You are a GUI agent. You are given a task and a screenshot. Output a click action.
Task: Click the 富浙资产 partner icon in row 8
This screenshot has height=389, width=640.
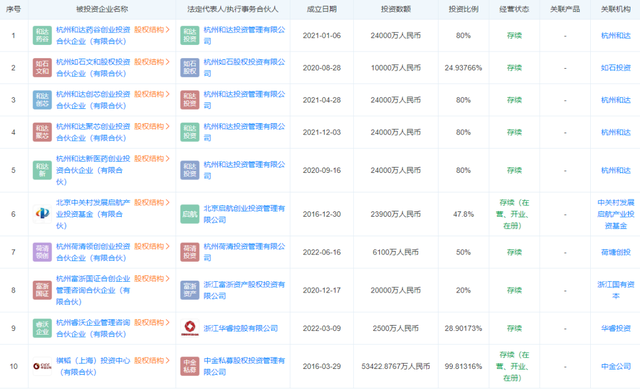tap(190, 290)
